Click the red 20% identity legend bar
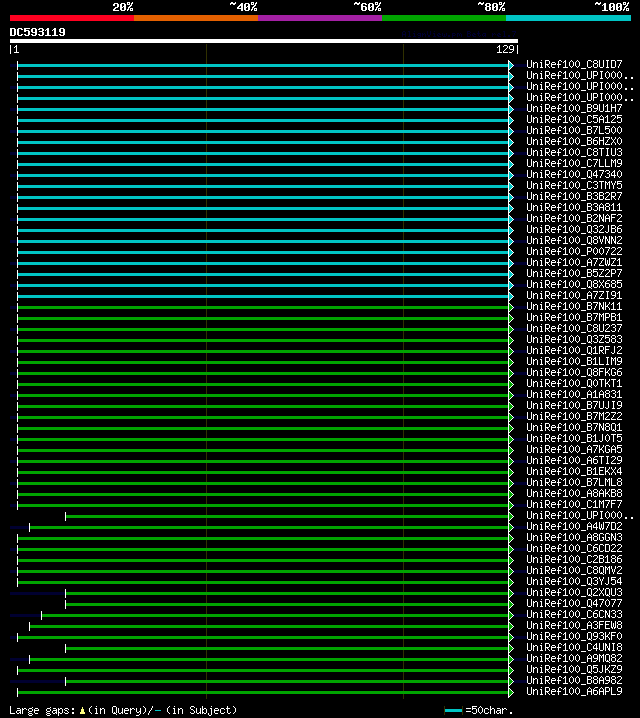The height and width of the screenshot is (718, 640). point(72,18)
